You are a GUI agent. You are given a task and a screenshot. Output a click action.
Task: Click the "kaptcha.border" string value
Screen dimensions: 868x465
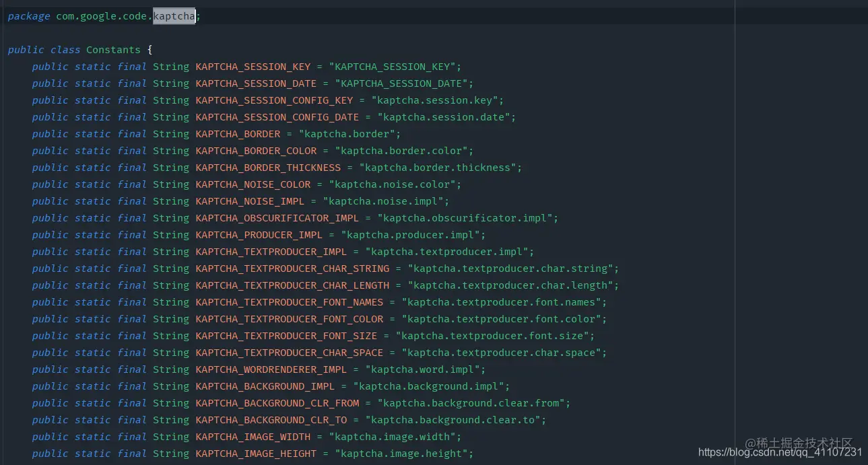pyautogui.click(x=347, y=134)
